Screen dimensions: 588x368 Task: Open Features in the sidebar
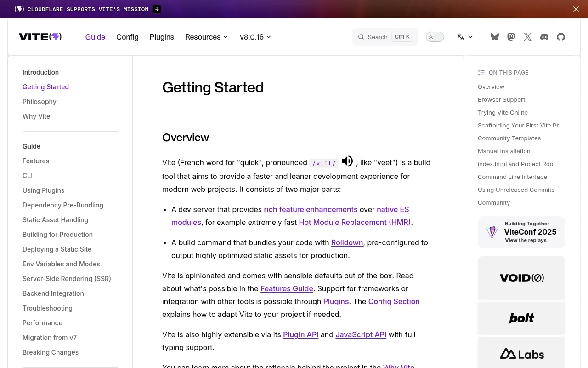pyautogui.click(x=36, y=161)
